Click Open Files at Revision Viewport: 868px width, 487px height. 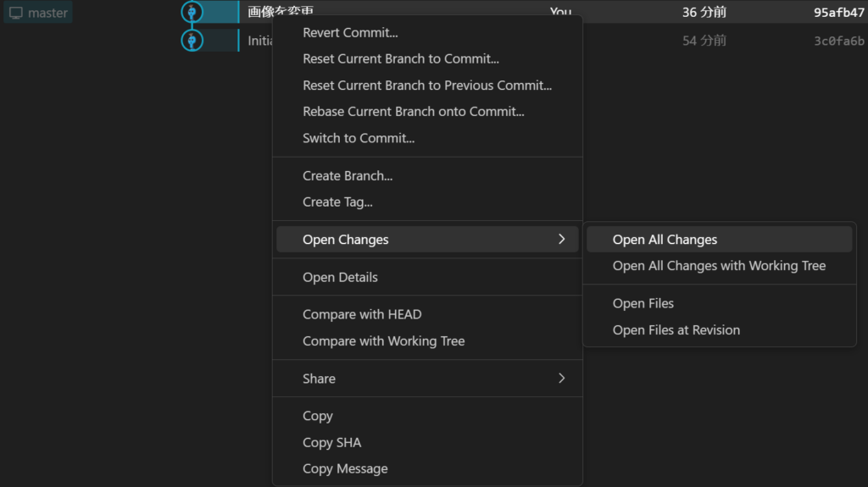pos(676,330)
